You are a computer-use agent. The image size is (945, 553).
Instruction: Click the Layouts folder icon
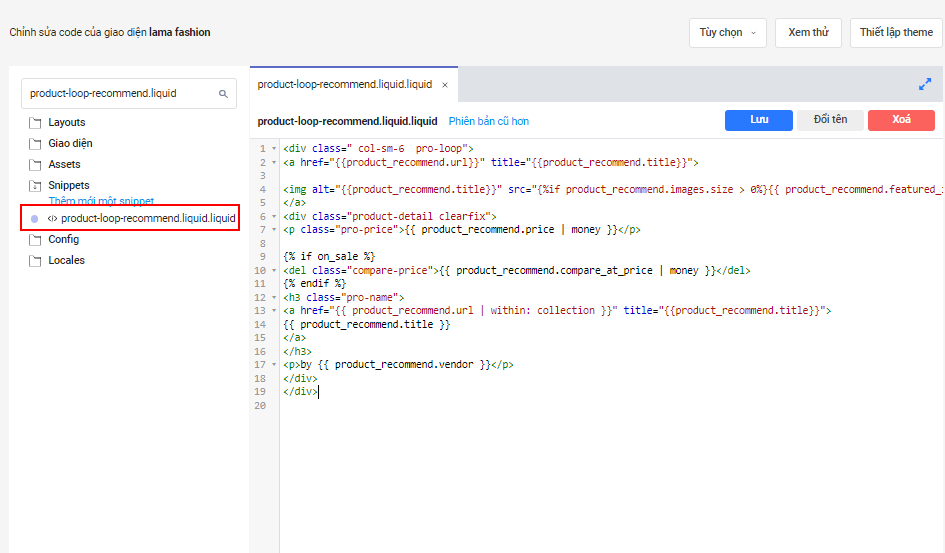point(35,123)
